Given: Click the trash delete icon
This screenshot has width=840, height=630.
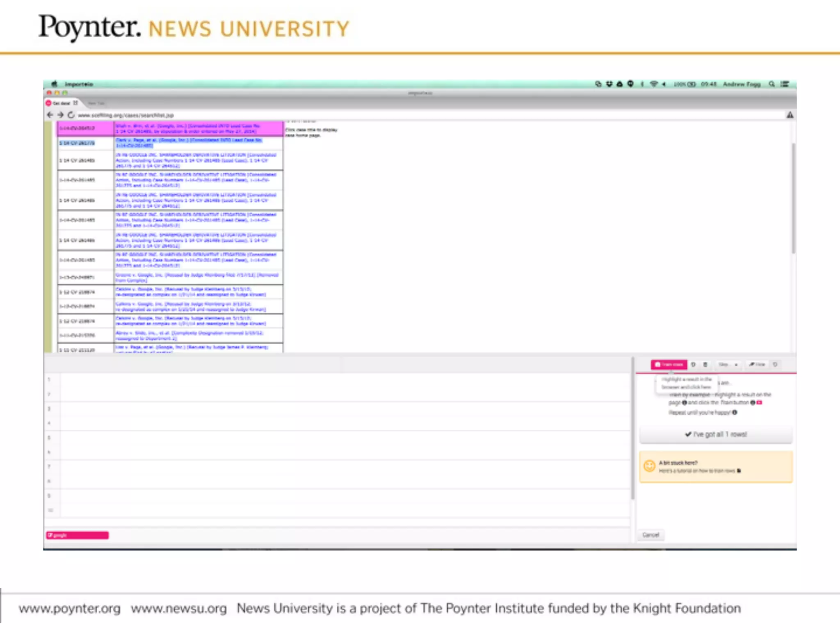Looking at the screenshot, I should click(705, 364).
